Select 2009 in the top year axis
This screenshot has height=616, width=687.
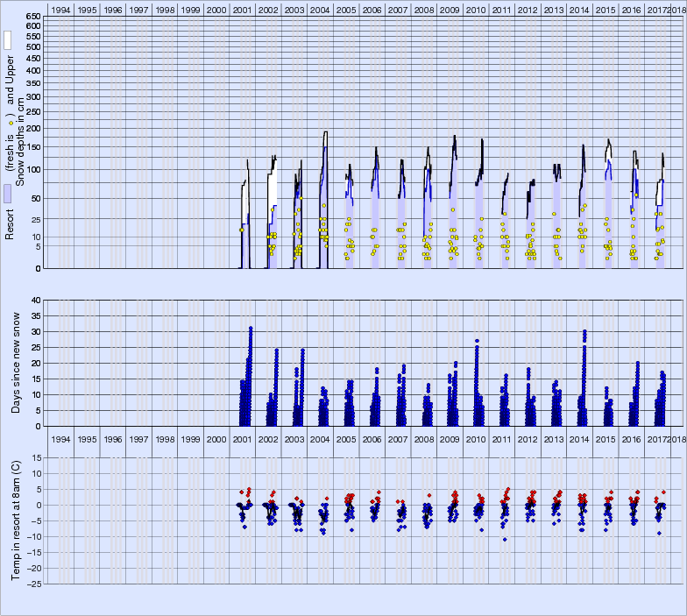[450, 9]
